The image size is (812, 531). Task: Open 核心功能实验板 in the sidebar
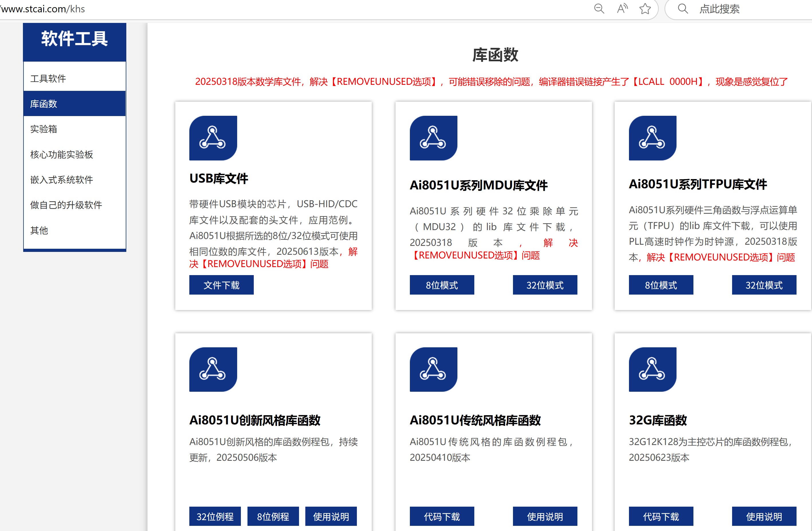click(75, 154)
